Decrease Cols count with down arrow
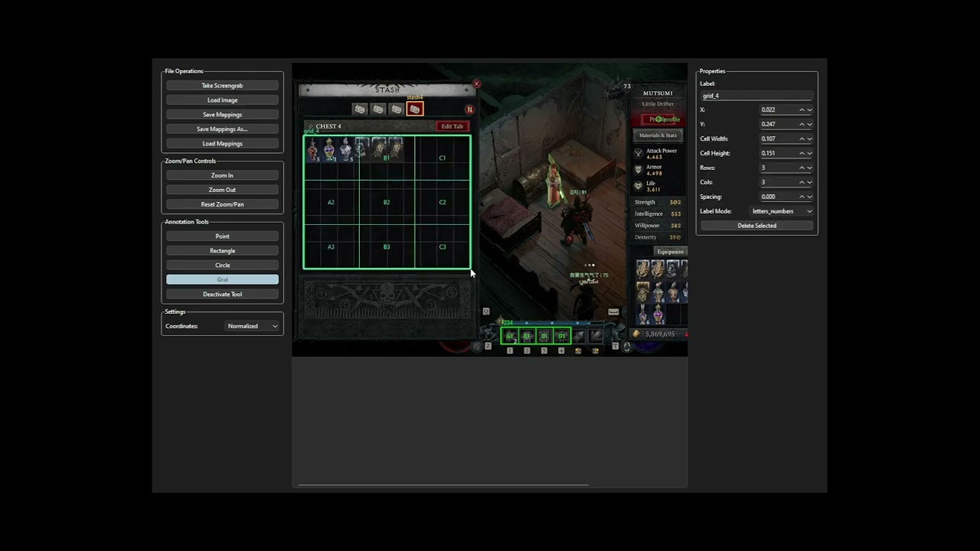Screen dimensions: 980x551 click(809, 182)
